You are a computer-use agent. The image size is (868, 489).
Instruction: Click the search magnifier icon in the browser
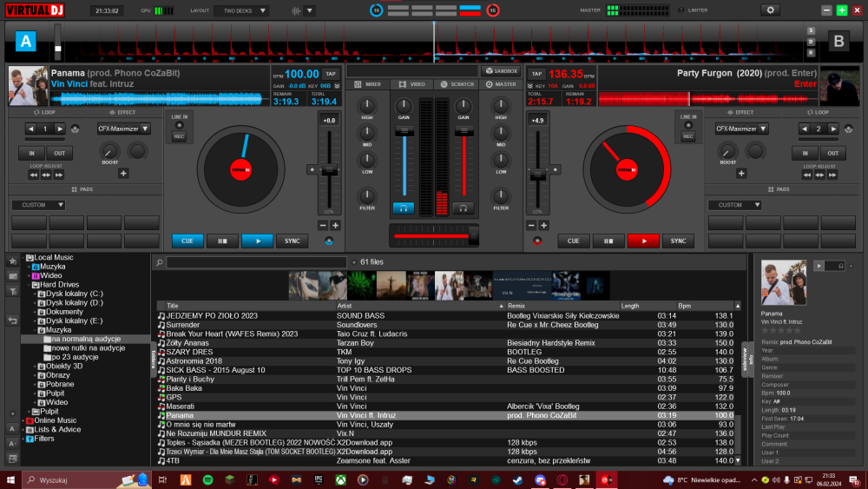[x=160, y=262]
